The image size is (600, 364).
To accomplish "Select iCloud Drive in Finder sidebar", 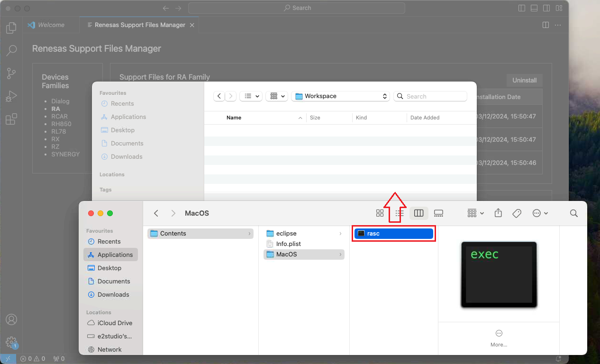I will [110, 323].
